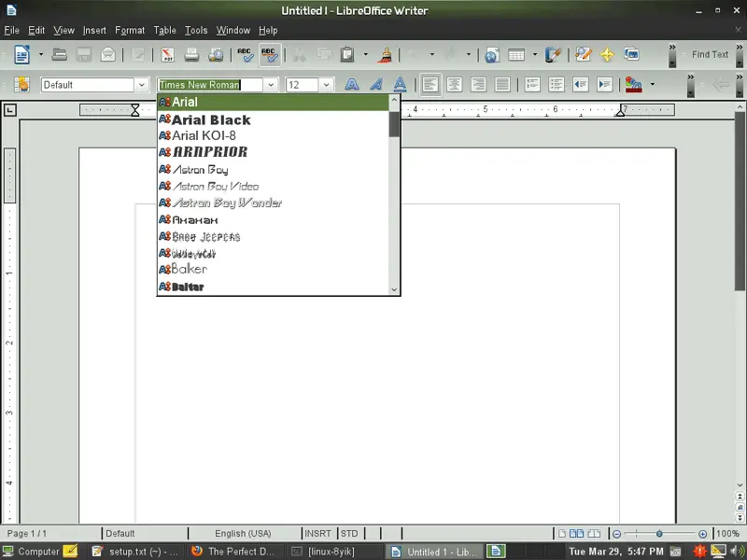Toggle numbered list formatting
The image size is (747, 560).
pyautogui.click(x=532, y=85)
